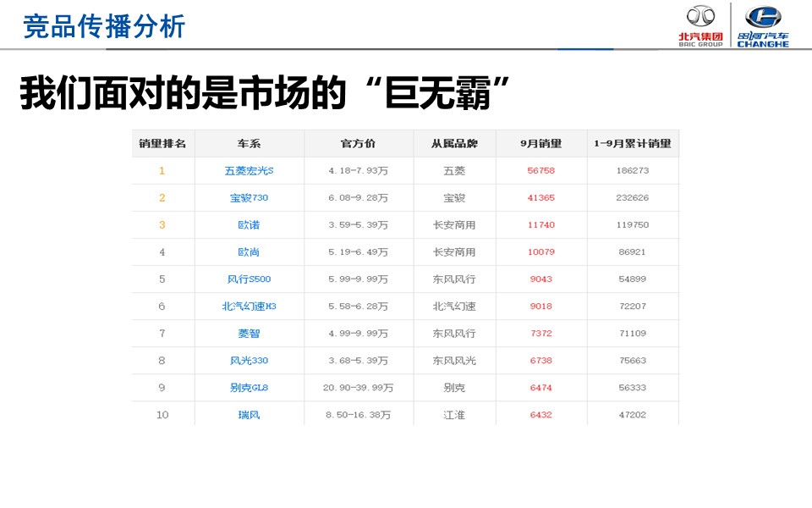The height and width of the screenshot is (508, 812).
Task: Click the 北汽幻速 brand cell
Action: [455, 306]
